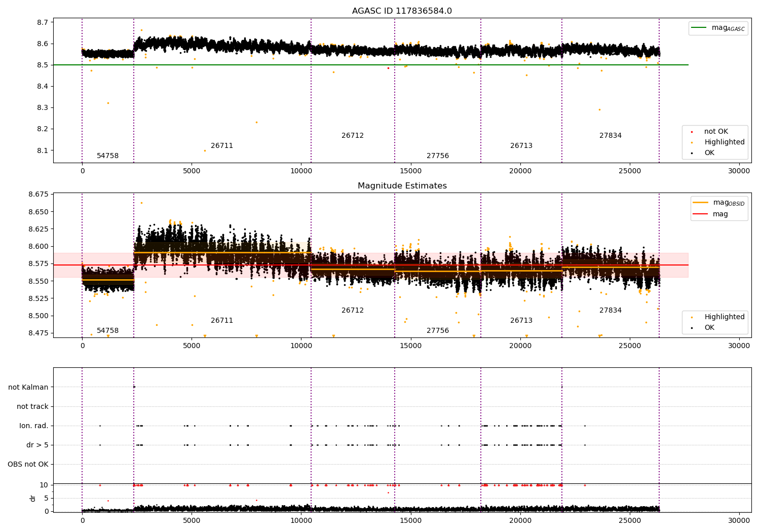Click obsid label 26713 in Magnitude Estimates plot
This screenshot has width=760, height=532.
click(x=521, y=321)
